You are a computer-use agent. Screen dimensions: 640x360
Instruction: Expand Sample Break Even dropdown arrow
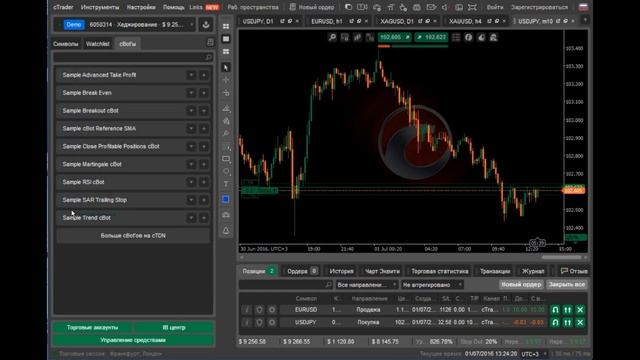tap(191, 93)
